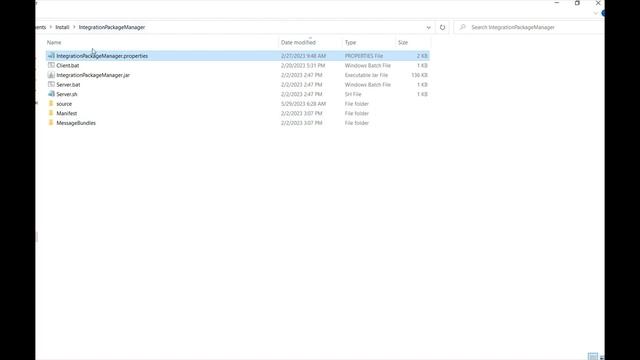Screen dimensions: 640x360
Task: Select the file name Server.sh
Action: point(67,94)
